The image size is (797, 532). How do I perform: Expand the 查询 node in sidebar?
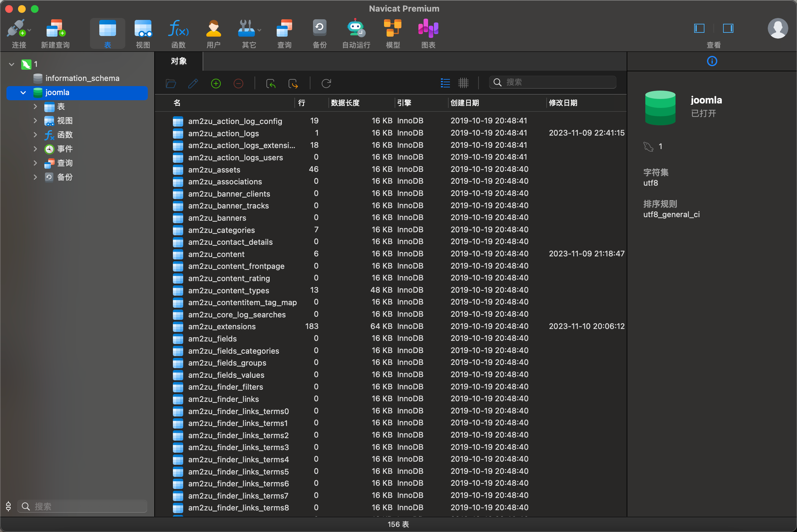point(35,163)
